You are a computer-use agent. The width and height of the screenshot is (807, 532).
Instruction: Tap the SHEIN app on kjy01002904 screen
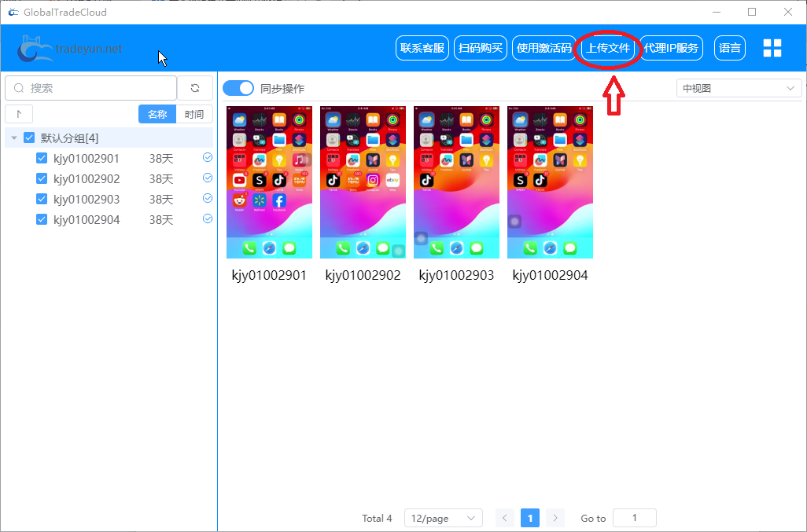pyautogui.click(x=521, y=180)
